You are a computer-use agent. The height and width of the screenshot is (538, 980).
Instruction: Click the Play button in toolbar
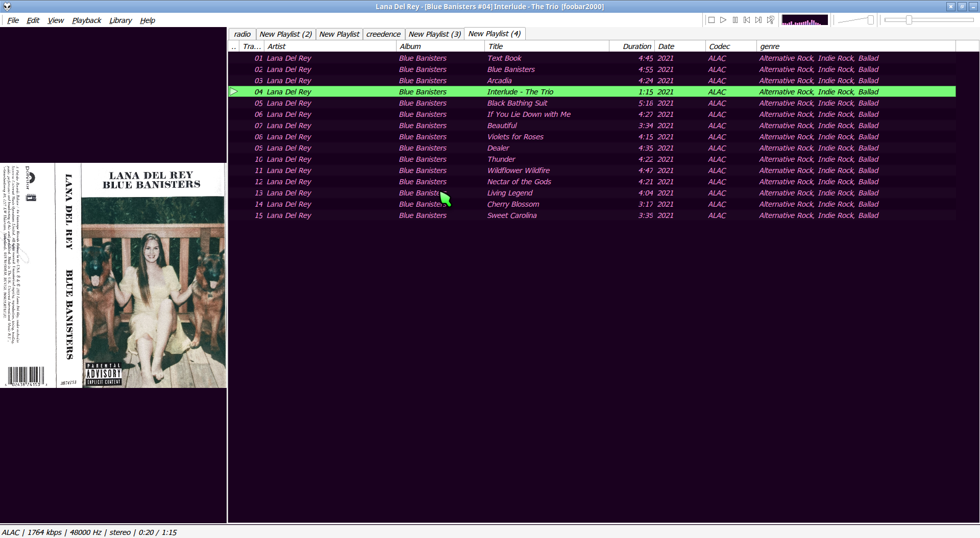point(723,20)
